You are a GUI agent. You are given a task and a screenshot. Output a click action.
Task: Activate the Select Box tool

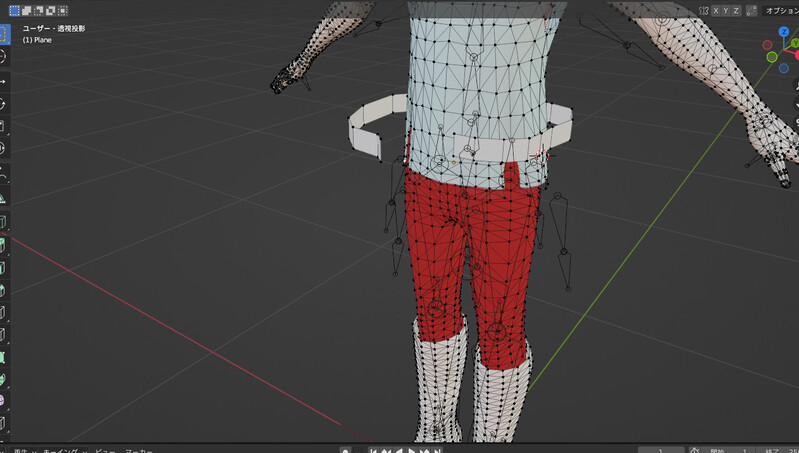pos(4,34)
